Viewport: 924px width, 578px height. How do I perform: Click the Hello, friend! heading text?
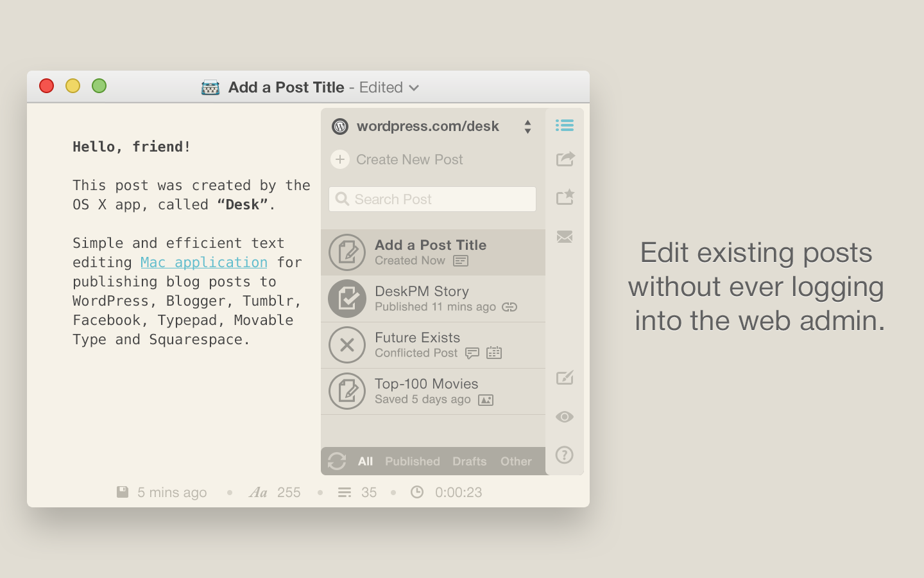pos(132,146)
